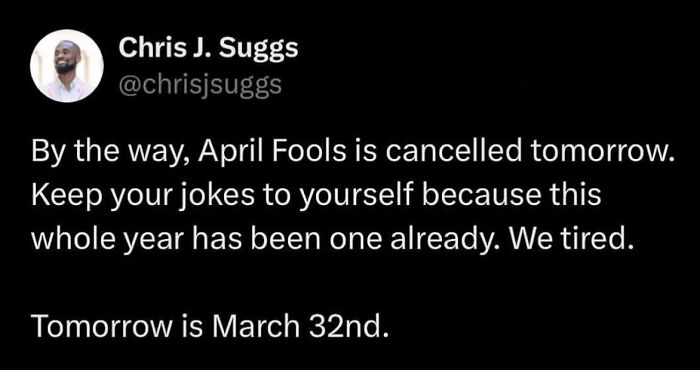The width and height of the screenshot is (700, 370).
Task: Open Chris J. Suggs profile picture
Action: (x=67, y=66)
